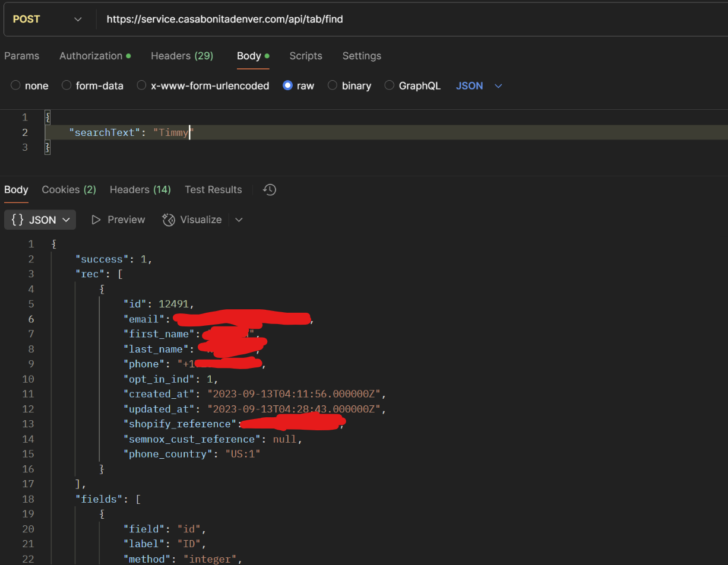Open the response Cookies (2) tab
The width and height of the screenshot is (728, 565).
(69, 190)
